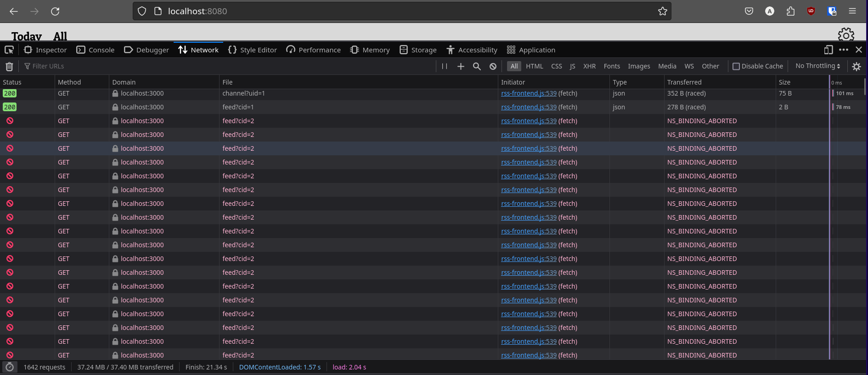
Task: Open the request blocking panel icon
Action: click(493, 66)
